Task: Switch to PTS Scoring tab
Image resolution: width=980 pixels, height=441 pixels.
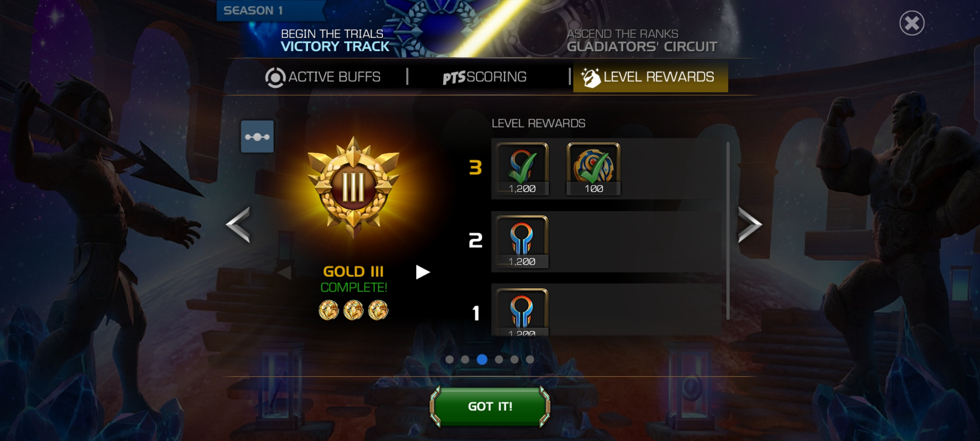Action: [x=485, y=77]
